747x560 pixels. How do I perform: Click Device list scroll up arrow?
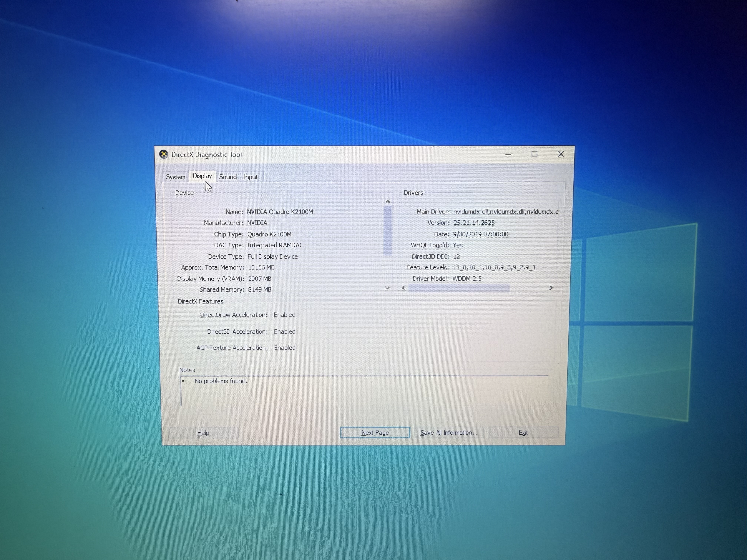tap(388, 201)
